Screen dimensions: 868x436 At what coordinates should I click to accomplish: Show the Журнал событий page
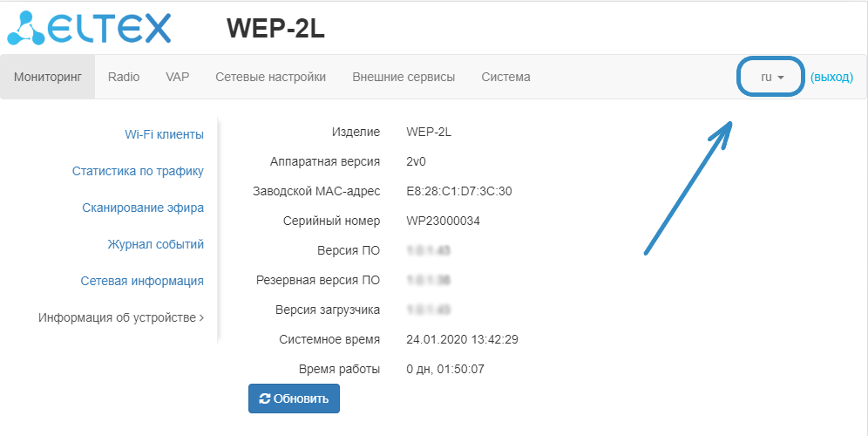(155, 244)
